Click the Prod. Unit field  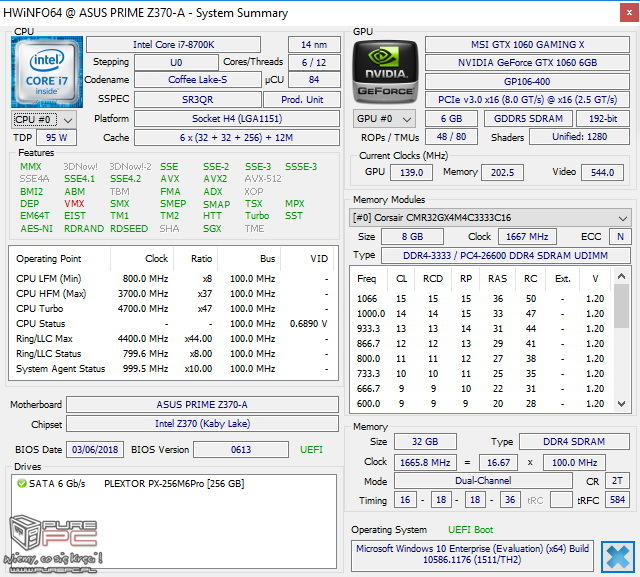[x=302, y=100]
